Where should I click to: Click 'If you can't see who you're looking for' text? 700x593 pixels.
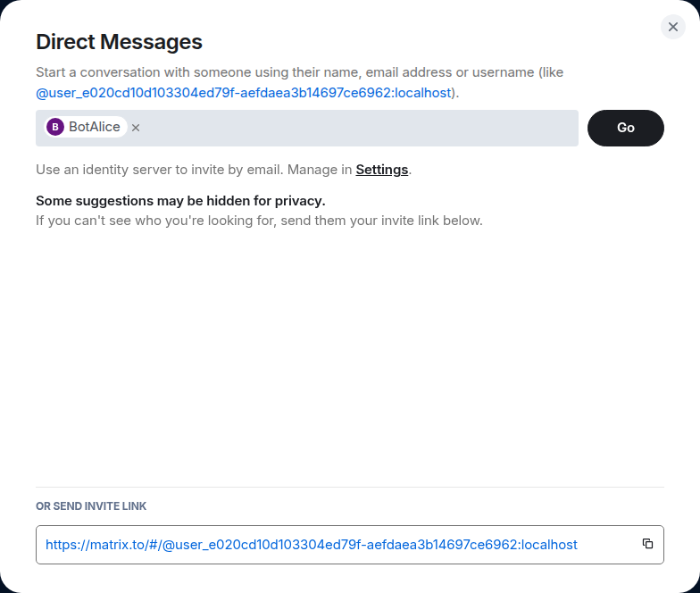click(x=259, y=220)
